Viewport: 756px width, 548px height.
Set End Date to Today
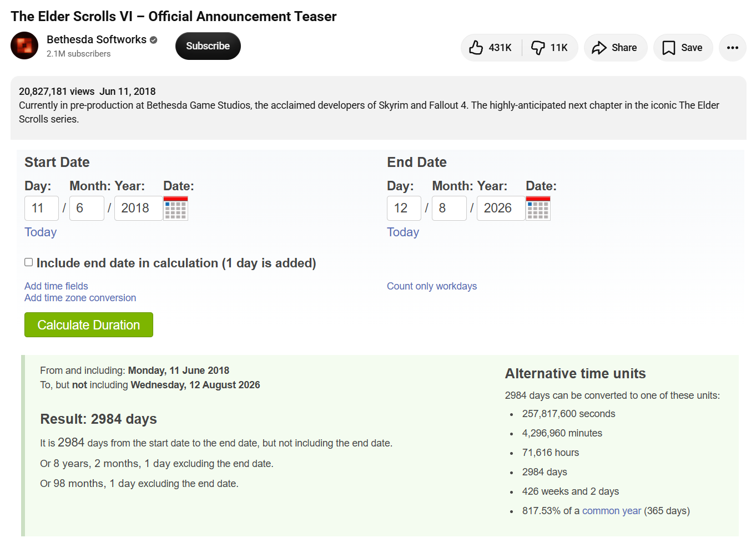pos(403,232)
